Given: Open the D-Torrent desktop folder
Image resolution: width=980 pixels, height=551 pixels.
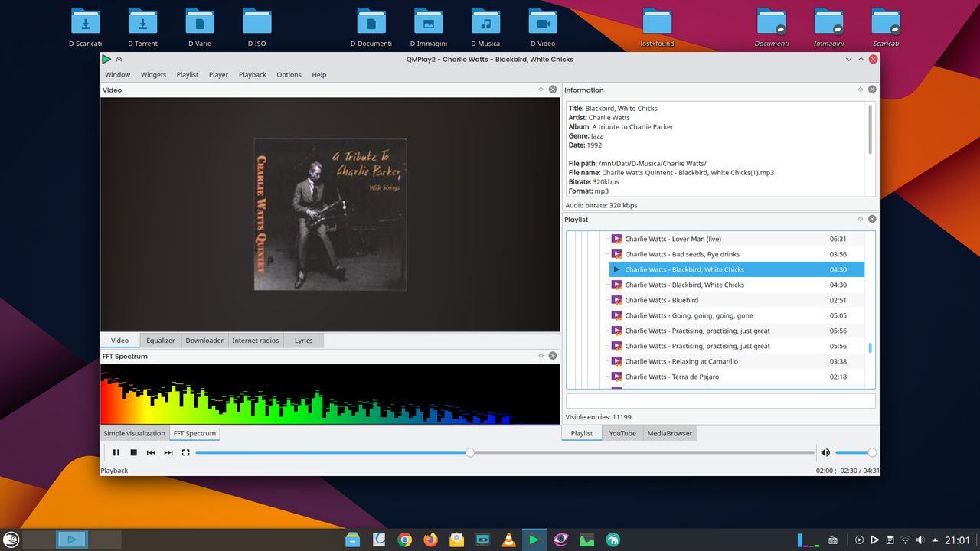Looking at the screenshot, I should 142,27.
